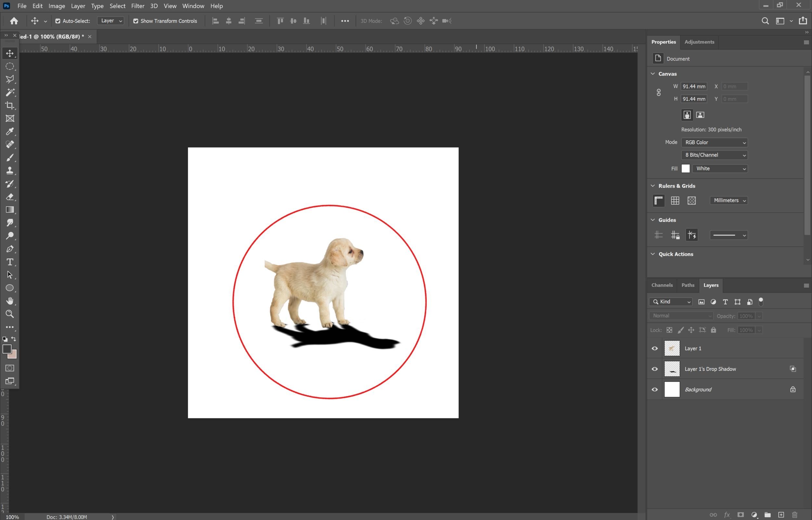The width and height of the screenshot is (812, 520).
Task: Collapse the Canvas section
Action: click(x=653, y=73)
